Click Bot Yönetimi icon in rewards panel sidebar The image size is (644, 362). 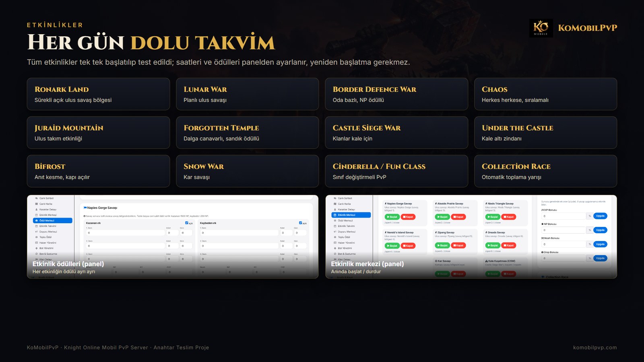pos(37,248)
